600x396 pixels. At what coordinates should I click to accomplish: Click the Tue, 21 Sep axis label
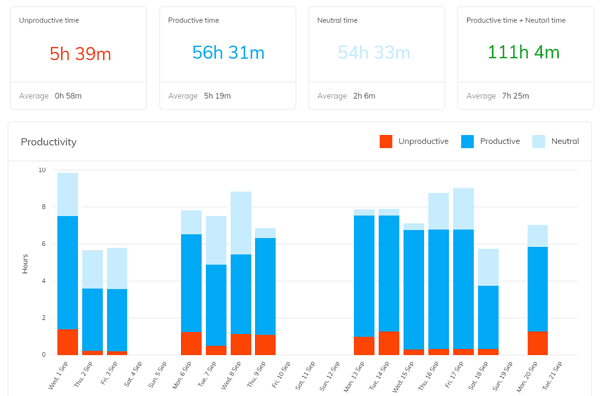[x=552, y=376]
